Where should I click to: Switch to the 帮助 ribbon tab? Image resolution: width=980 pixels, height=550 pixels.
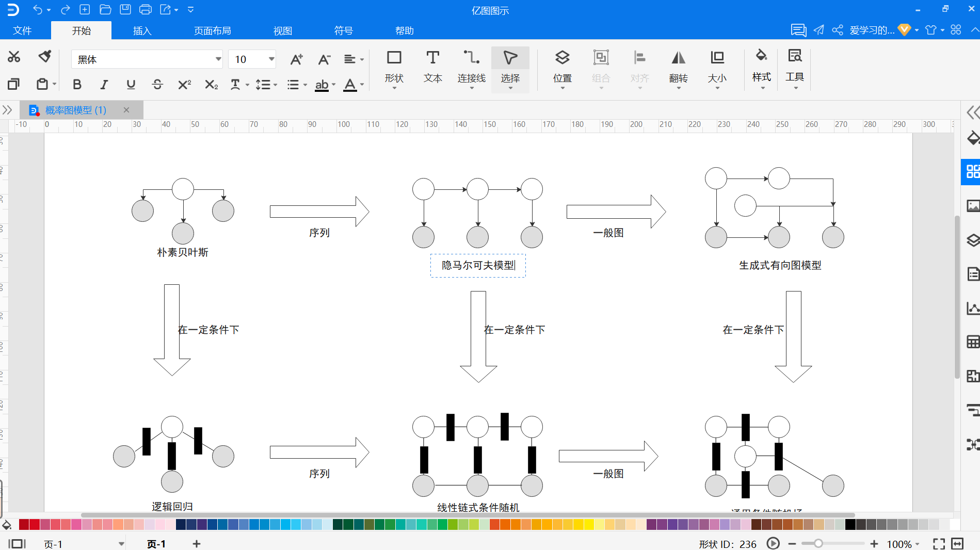[404, 30]
